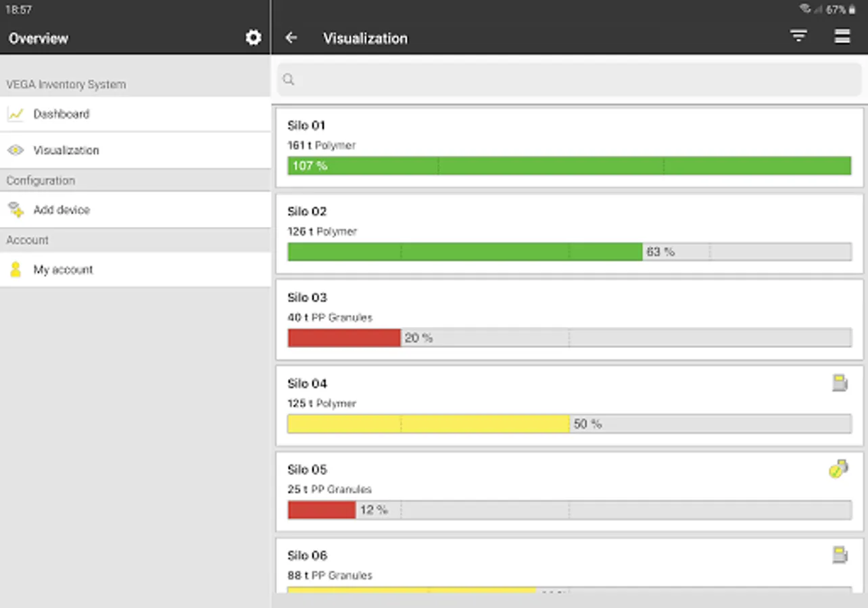The width and height of the screenshot is (868, 608).
Task: Open the filter icon in the header
Action: point(798,36)
